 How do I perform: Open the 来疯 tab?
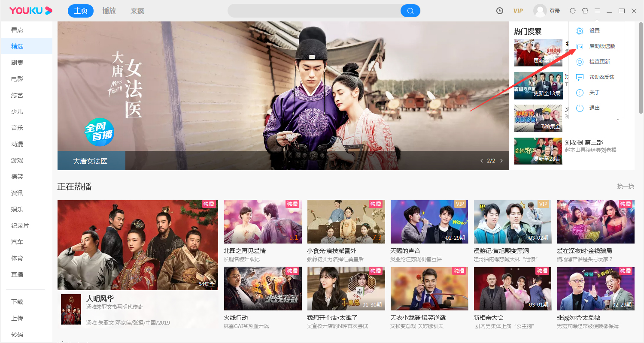pyautogui.click(x=137, y=11)
